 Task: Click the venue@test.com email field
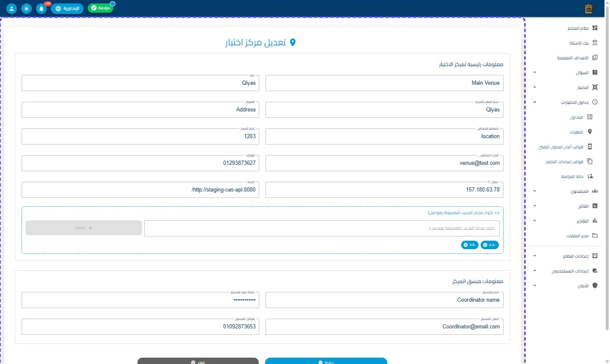point(384,163)
